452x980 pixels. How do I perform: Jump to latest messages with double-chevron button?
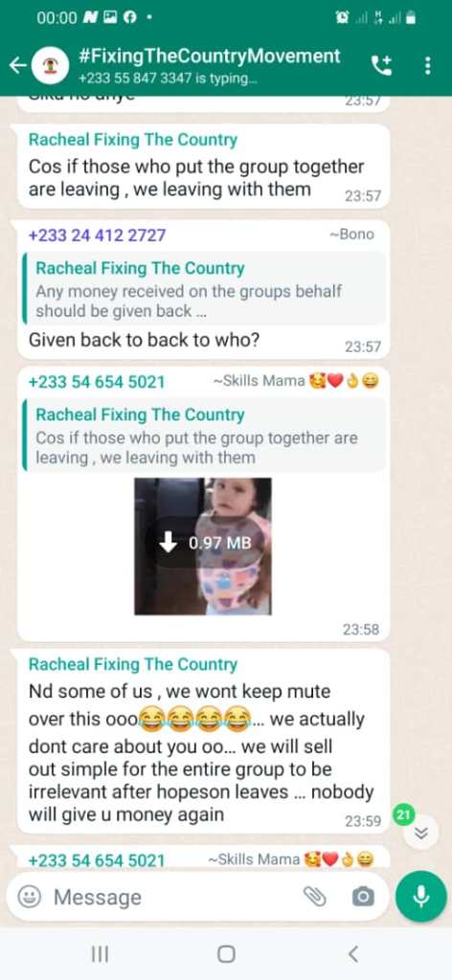pyautogui.click(x=420, y=834)
